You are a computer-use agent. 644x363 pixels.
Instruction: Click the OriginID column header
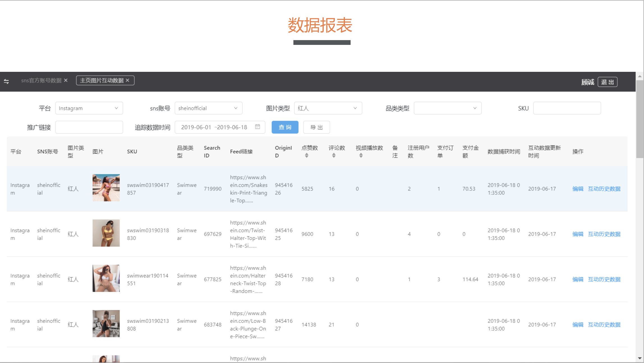click(x=283, y=151)
